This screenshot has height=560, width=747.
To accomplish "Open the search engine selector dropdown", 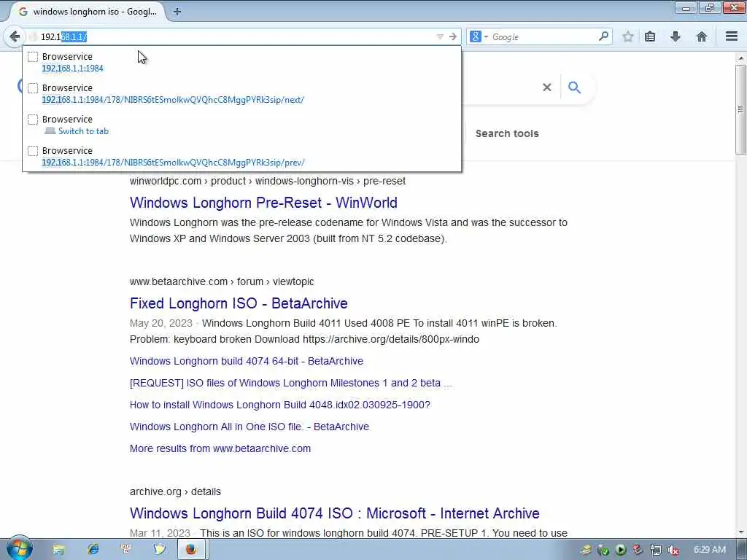I will click(x=479, y=36).
